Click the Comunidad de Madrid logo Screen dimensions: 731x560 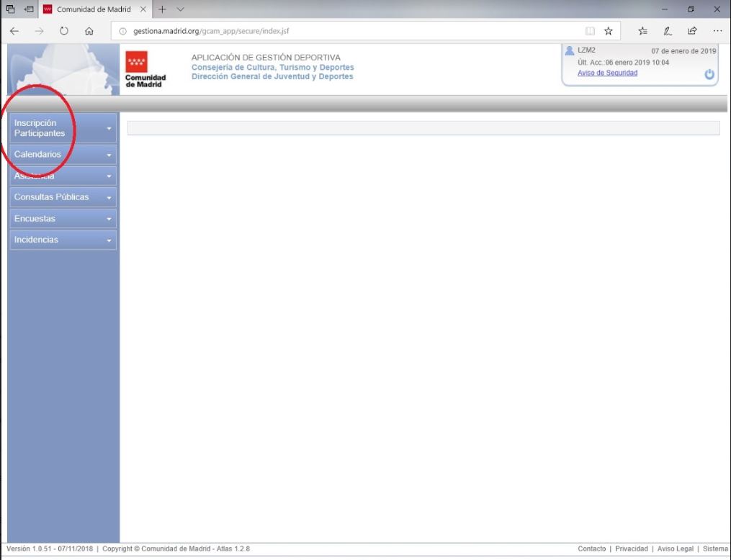145,69
